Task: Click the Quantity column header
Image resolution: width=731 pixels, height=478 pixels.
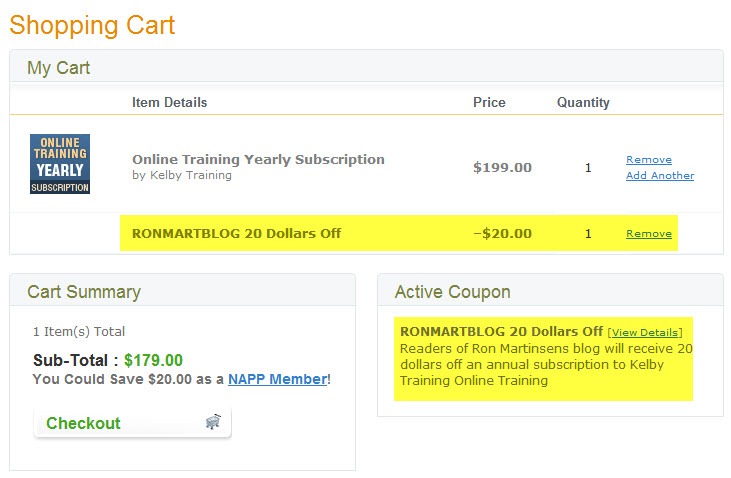Action: click(583, 102)
